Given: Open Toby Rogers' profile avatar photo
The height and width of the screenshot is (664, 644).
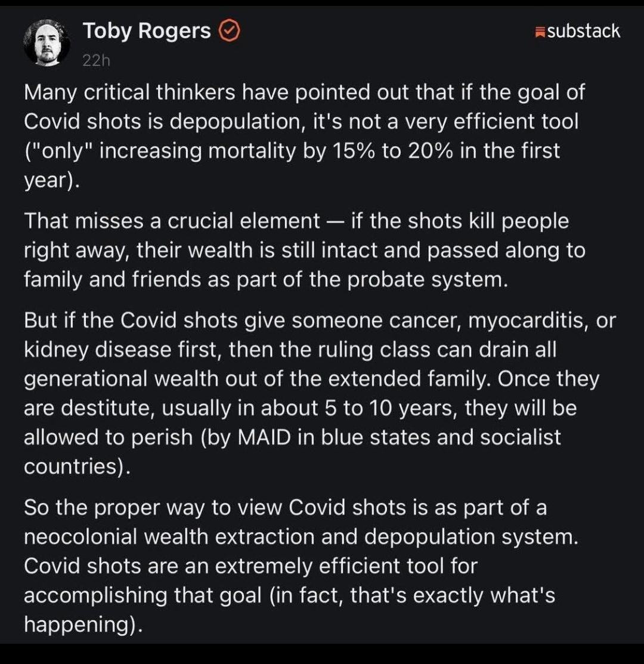Looking at the screenshot, I should (x=47, y=42).
